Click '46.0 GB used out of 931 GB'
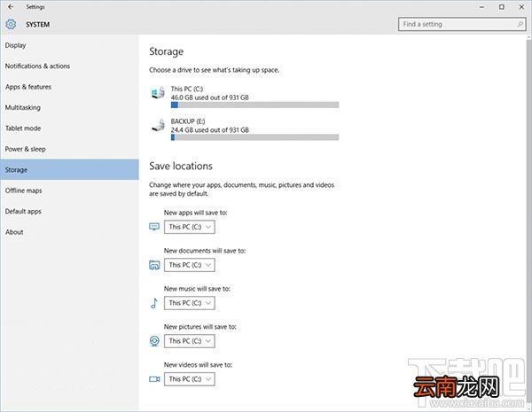The width and height of the screenshot is (532, 412). click(x=209, y=97)
